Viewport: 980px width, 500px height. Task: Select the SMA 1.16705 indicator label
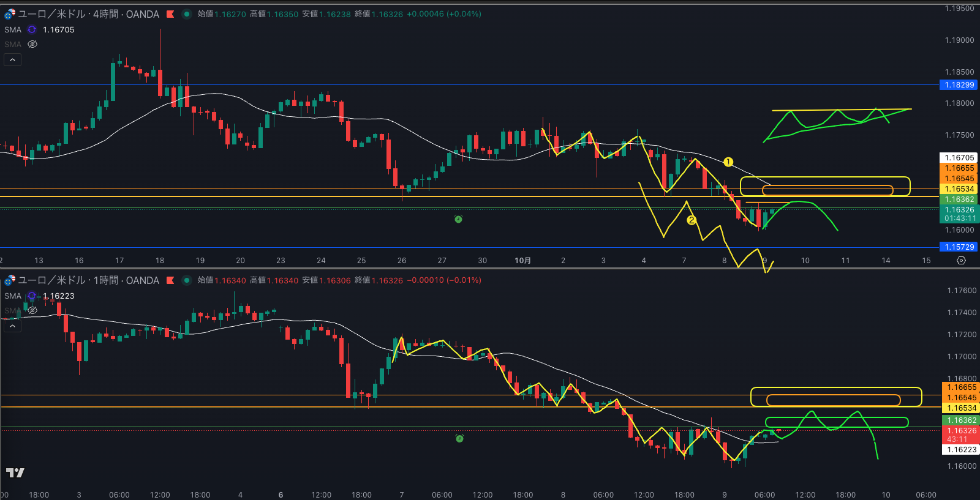(13, 29)
